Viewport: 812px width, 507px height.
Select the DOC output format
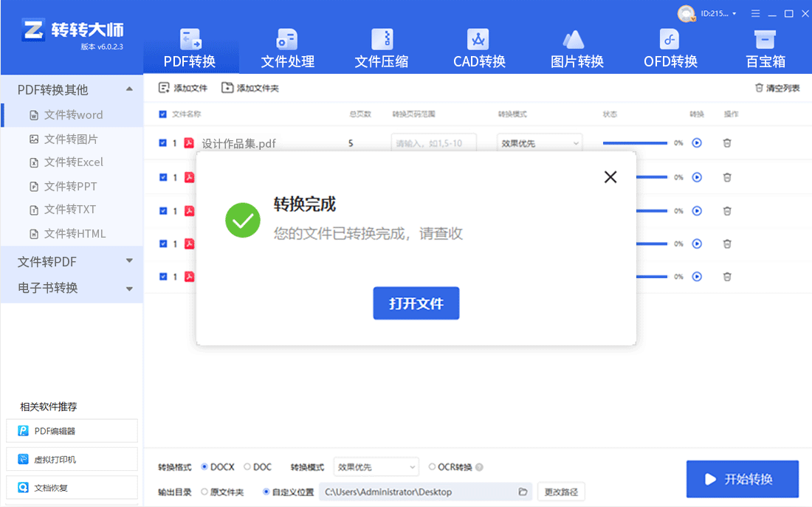click(249, 466)
